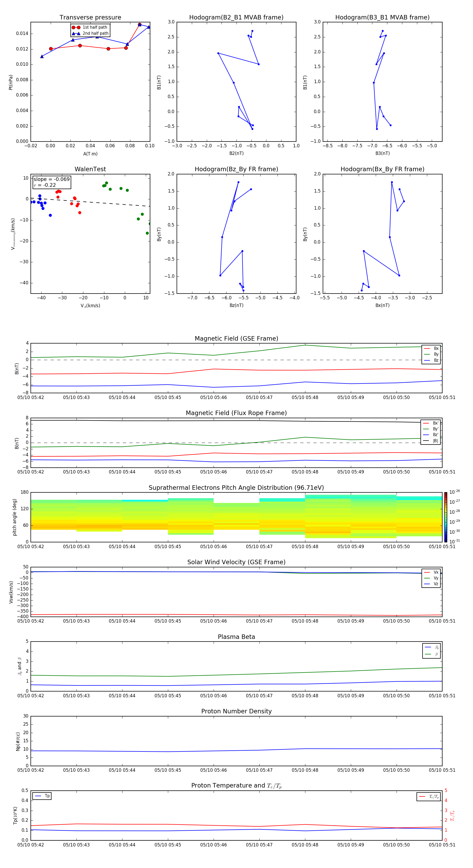Select '1st half path' legend entry
The width and height of the screenshot is (473, 868).
tap(90, 27)
